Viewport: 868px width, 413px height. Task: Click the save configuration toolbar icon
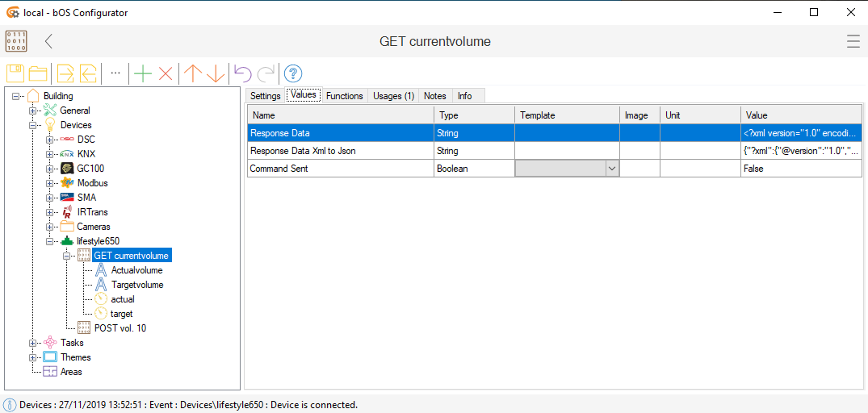[15, 73]
